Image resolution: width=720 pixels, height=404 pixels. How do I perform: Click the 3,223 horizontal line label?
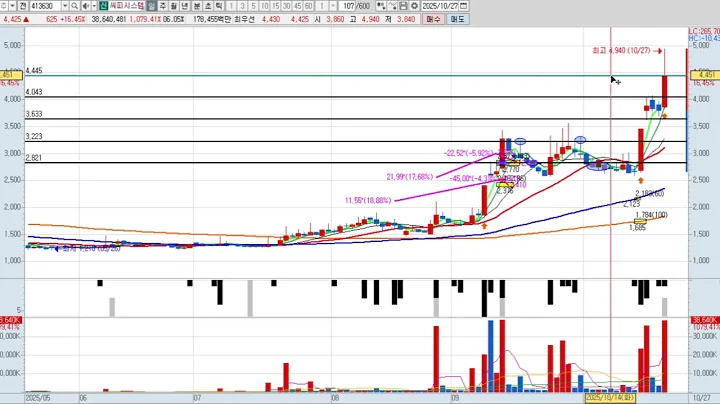(34, 136)
